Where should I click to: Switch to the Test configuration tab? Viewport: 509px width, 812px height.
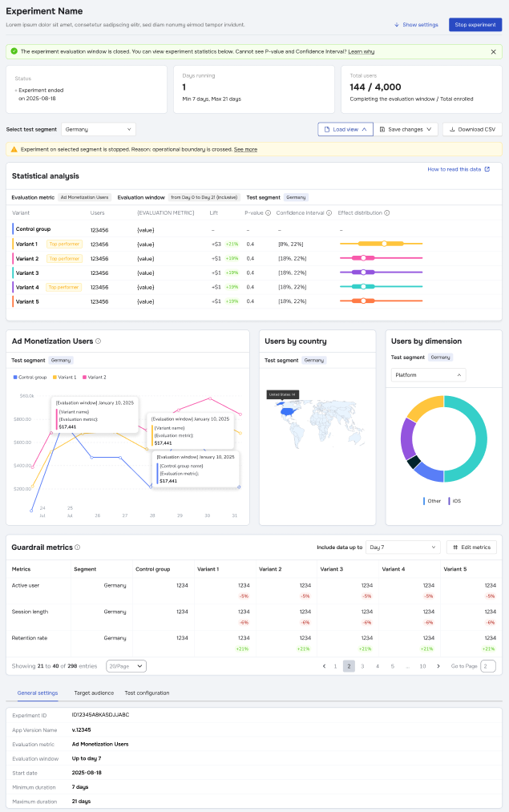[x=147, y=693]
